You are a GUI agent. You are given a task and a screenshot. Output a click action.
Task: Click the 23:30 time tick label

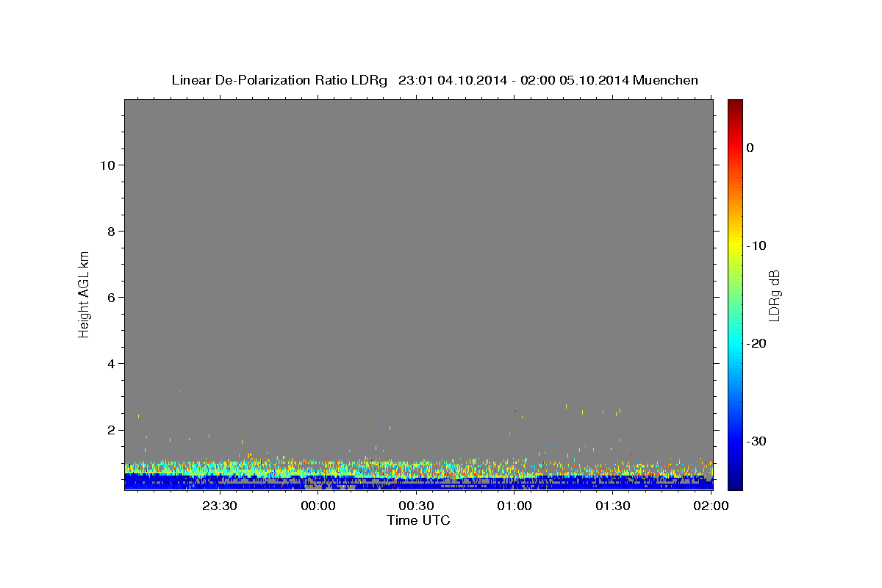coord(220,506)
